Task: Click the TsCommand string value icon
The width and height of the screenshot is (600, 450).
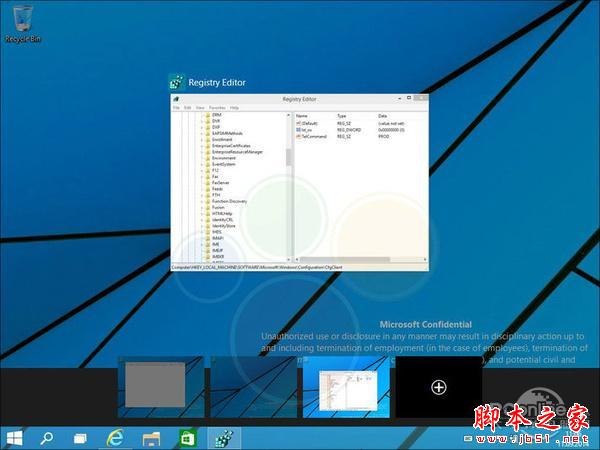Action: point(299,136)
